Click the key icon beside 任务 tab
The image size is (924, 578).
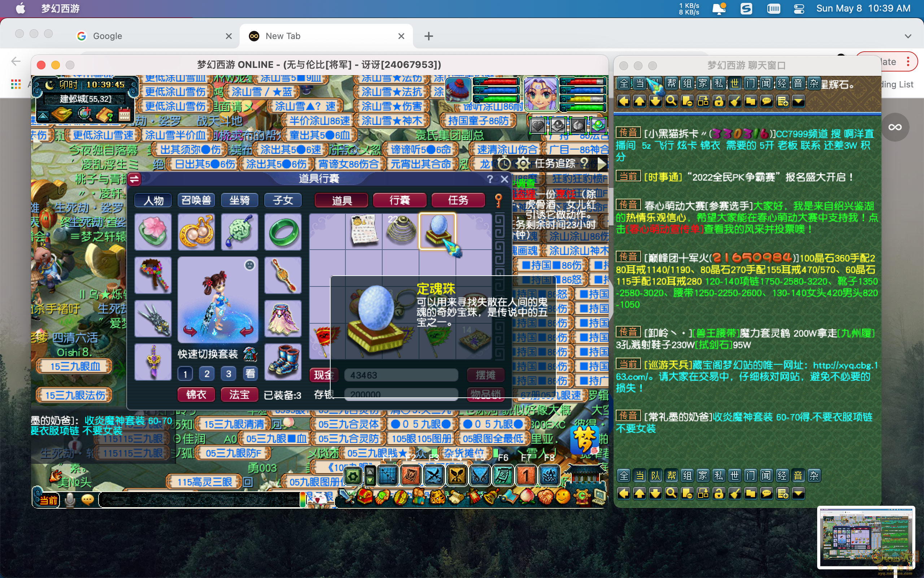pyautogui.click(x=499, y=200)
